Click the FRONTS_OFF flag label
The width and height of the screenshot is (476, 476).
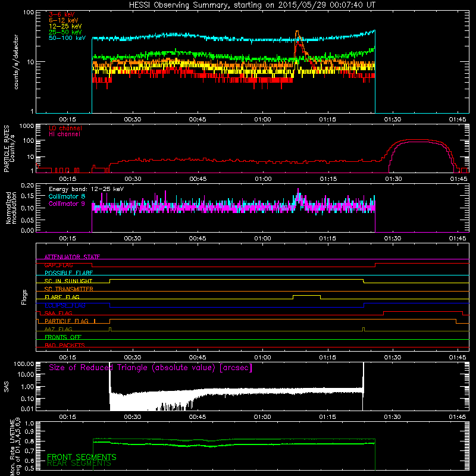pyautogui.click(x=63, y=337)
